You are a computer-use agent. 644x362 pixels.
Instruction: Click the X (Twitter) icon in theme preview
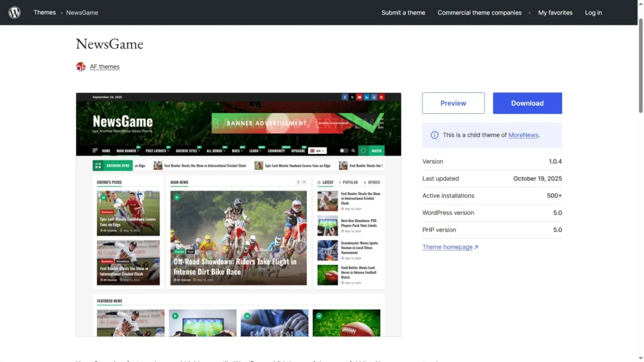[x=352, y=97]
